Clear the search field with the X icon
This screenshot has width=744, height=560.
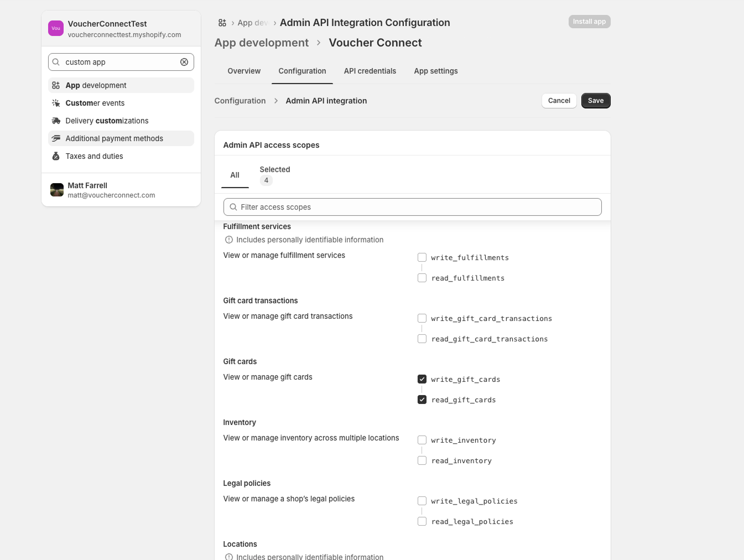(x=184, y=62)
